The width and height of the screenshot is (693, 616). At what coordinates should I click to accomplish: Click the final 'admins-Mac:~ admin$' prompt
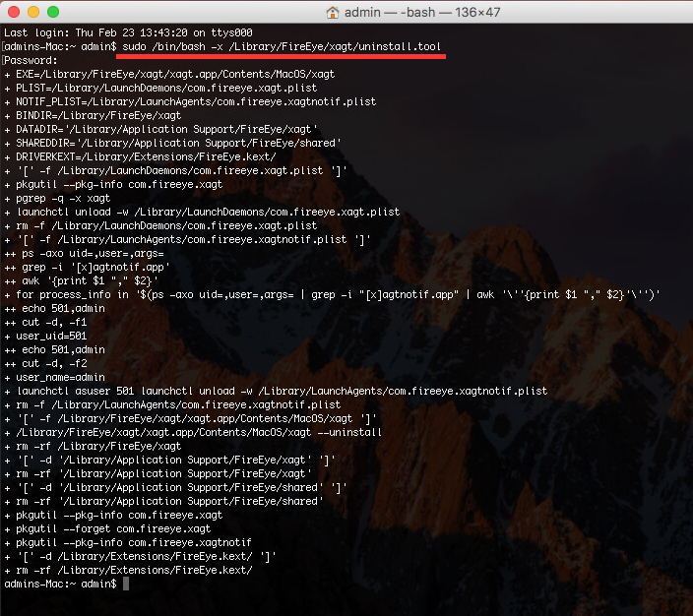point(60,584)
